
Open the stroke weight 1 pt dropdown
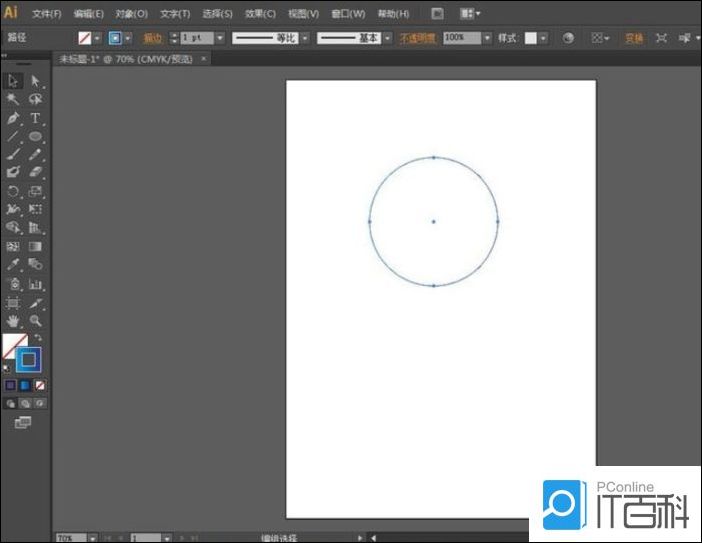tap(220, 38)
